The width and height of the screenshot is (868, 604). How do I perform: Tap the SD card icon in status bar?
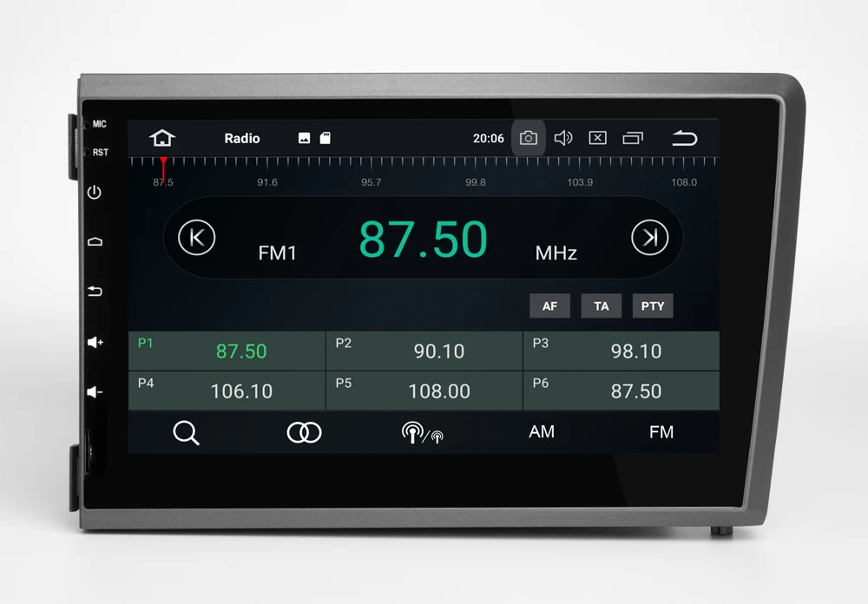point(325,137)
